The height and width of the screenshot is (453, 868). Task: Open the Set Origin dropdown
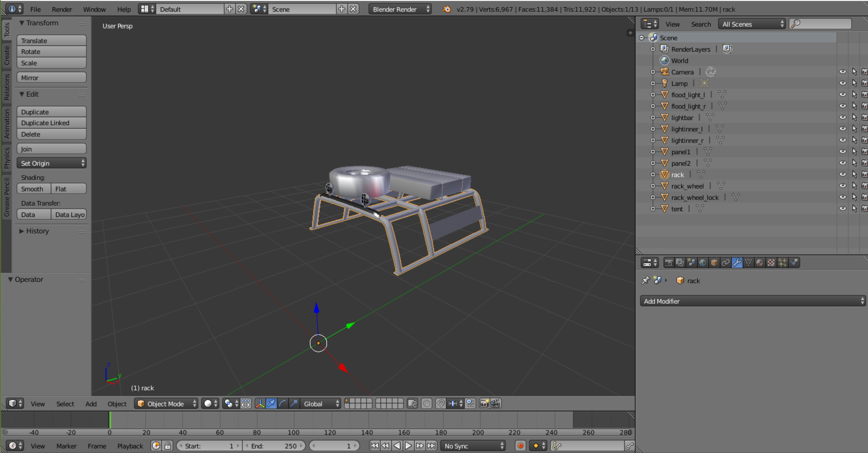pos(51,163)
